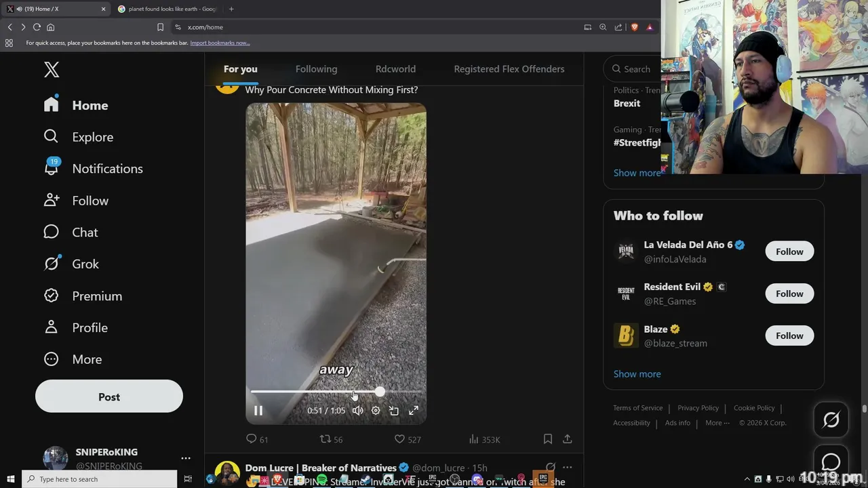Open Ads info footer link
868x488 pixels.
tap(677, 423)
